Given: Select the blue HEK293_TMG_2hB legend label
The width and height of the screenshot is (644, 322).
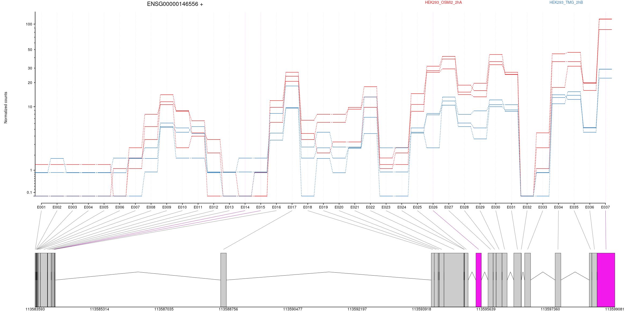Looking at the screenshot, I should [566, 2].
